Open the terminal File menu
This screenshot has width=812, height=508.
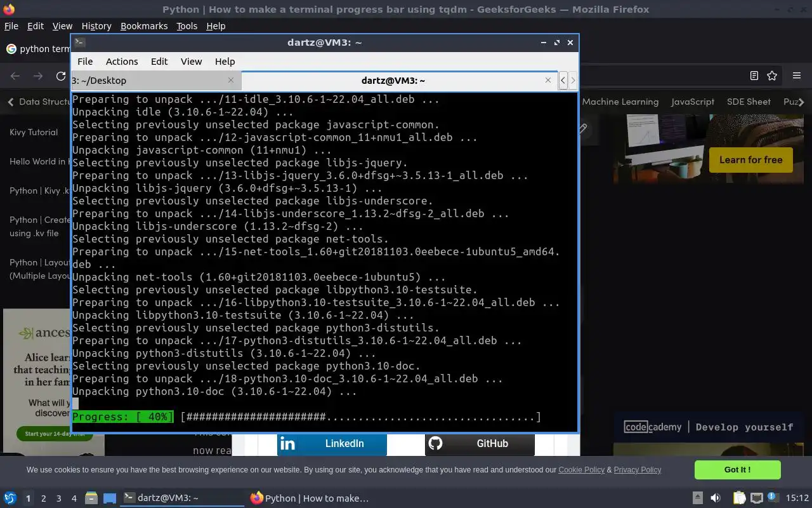click(85, 62)
